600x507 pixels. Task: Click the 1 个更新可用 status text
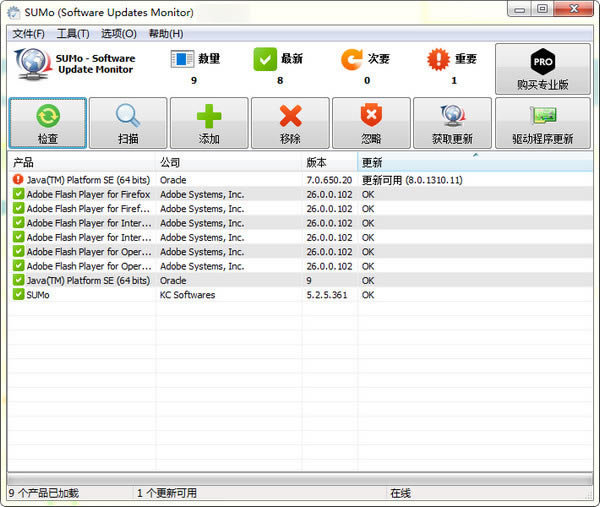[x=167, y=493]
